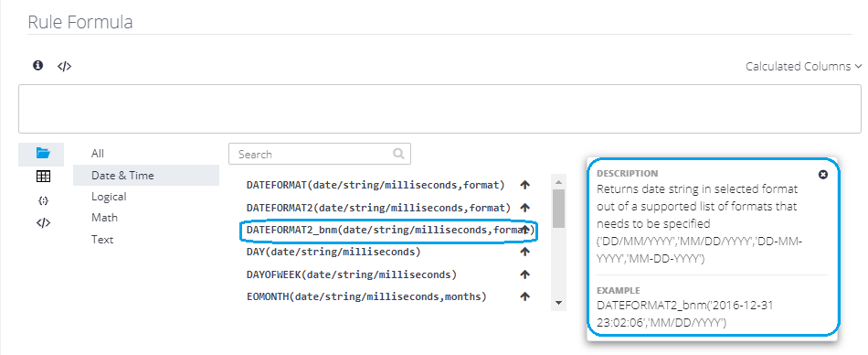This screenshot has width=868, height=355.
Task: Click the DESCRIPTION heading in popup
Action: coord(627,173)
